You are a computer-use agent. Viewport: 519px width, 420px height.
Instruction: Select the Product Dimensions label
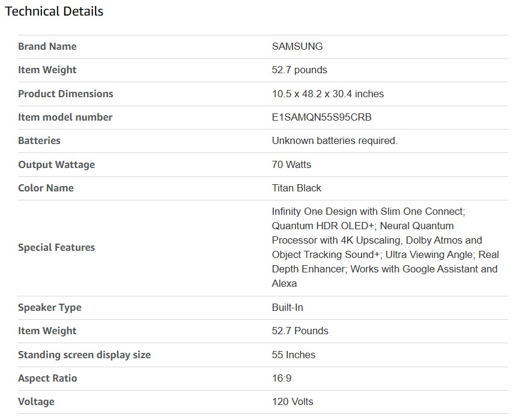(65, 94)
